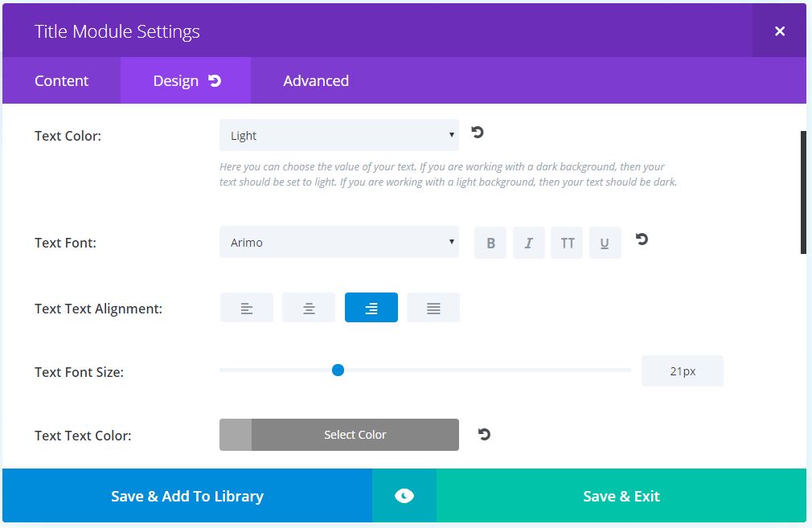This screenshot has height=528, width=812.
Task: Toggle underline font style
Action: [605, 243]
